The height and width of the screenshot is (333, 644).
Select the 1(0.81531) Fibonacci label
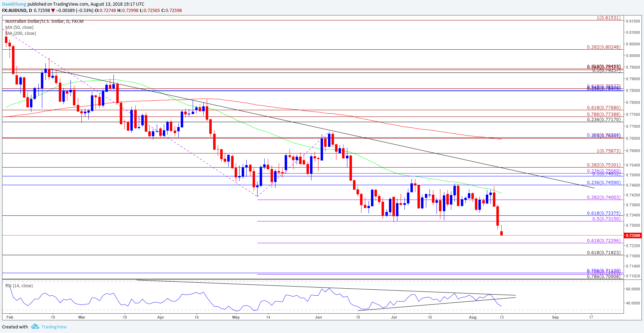608,18
